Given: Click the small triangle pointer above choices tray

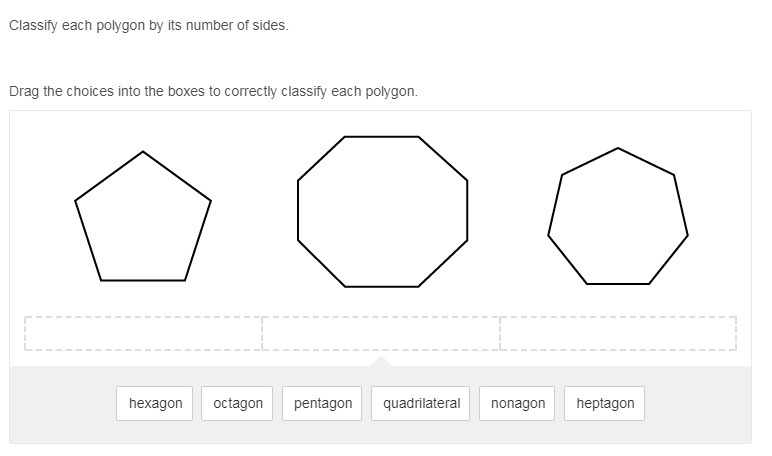Looking at the screenshot, I should click(x=380, y=360).
